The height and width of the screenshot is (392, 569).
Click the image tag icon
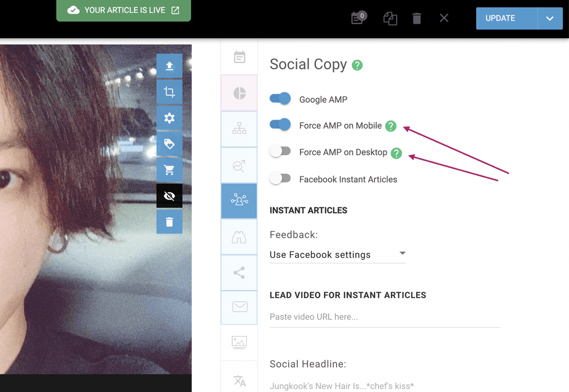169,144
